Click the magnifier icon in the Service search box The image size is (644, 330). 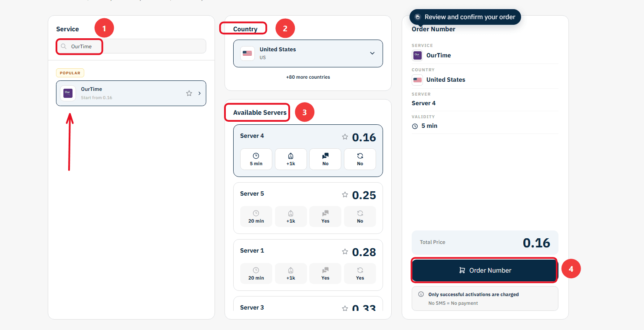(64, 47)
